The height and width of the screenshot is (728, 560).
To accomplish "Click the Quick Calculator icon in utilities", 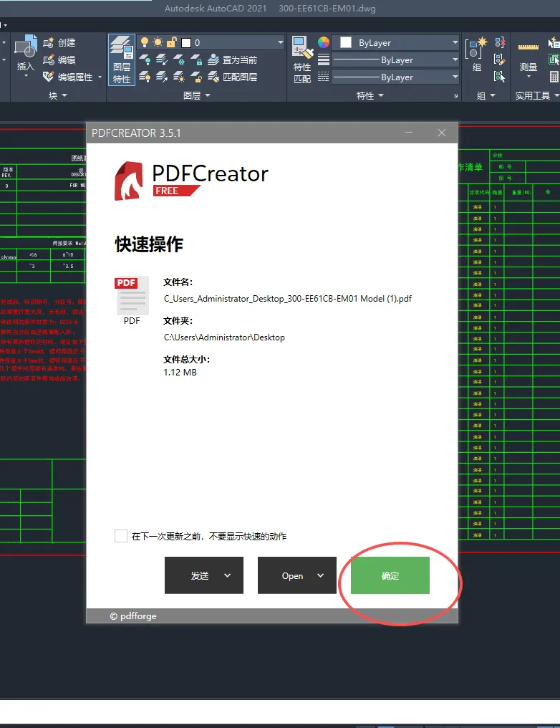I will (x=554, y=77).
